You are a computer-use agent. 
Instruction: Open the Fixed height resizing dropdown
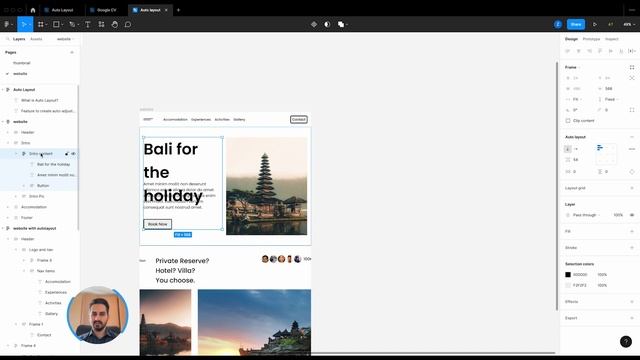point(611,99)
